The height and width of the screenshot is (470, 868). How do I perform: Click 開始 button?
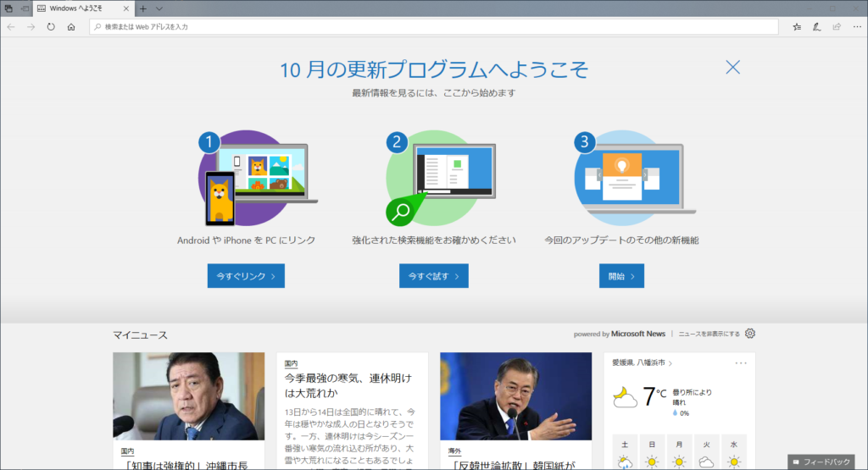[621, 276]
